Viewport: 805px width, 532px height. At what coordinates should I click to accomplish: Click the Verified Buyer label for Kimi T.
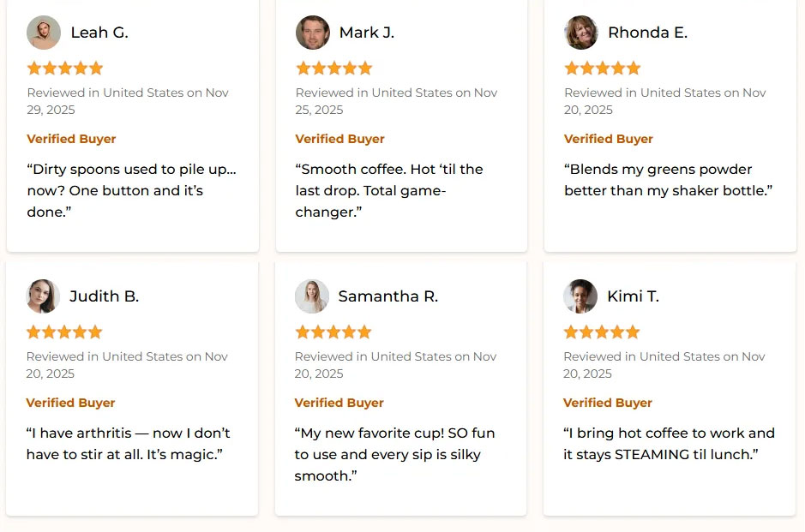click(608, 403)
